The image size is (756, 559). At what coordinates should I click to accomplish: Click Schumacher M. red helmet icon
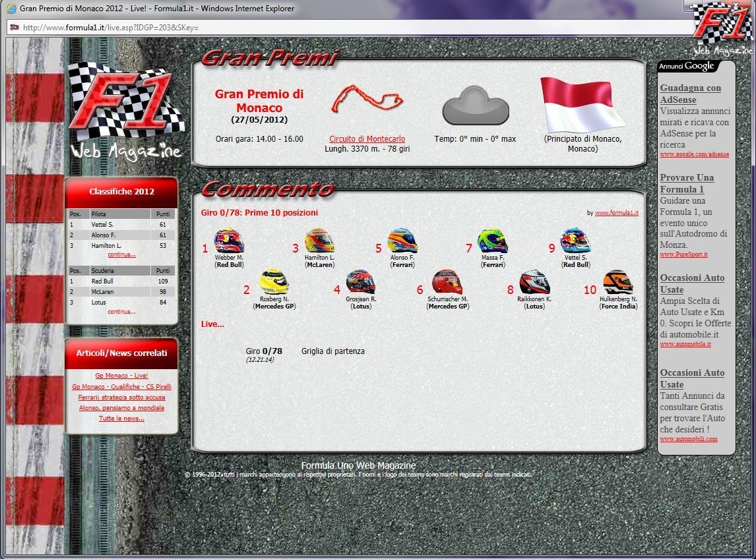pyautogui.click(x=447, y=282)
